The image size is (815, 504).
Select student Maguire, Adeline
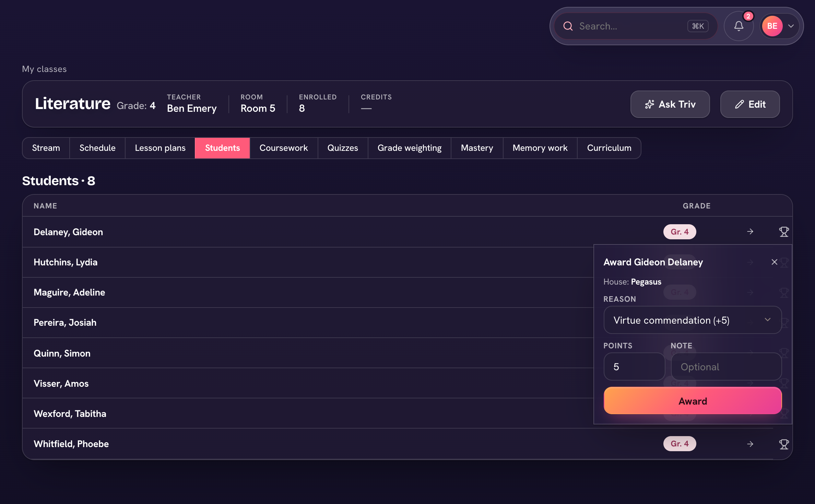point(69,292)
